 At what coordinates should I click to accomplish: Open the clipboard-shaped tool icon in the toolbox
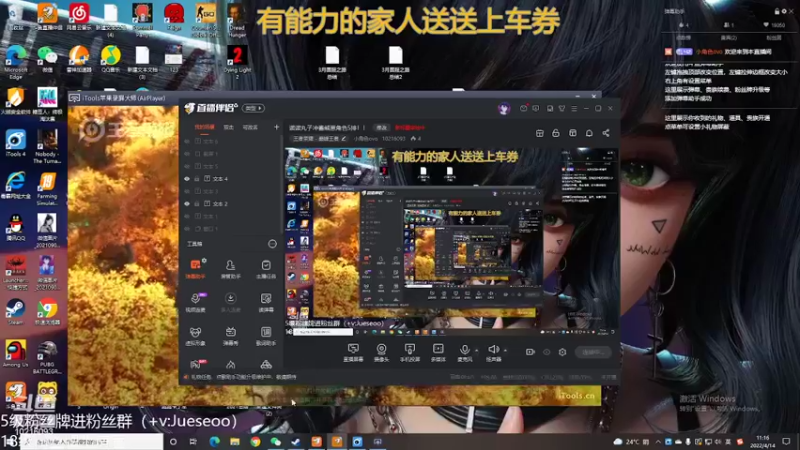pyautogui.click(x=266, y=268)
